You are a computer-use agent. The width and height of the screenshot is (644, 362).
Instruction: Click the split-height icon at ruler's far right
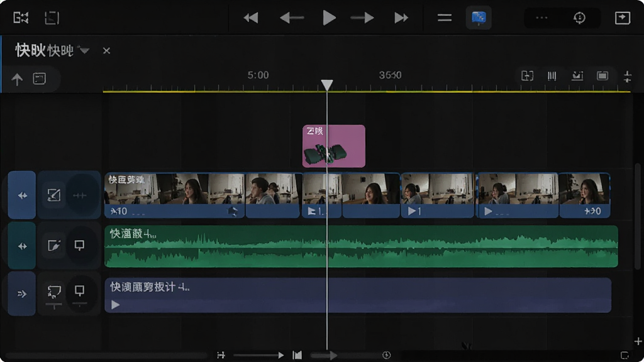(x=627, y=76)
